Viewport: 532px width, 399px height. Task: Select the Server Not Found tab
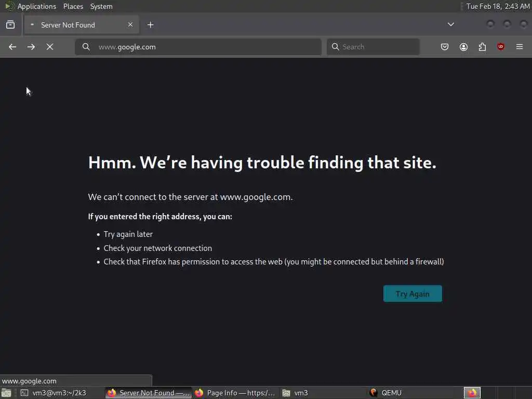click(x=82, y=25)
